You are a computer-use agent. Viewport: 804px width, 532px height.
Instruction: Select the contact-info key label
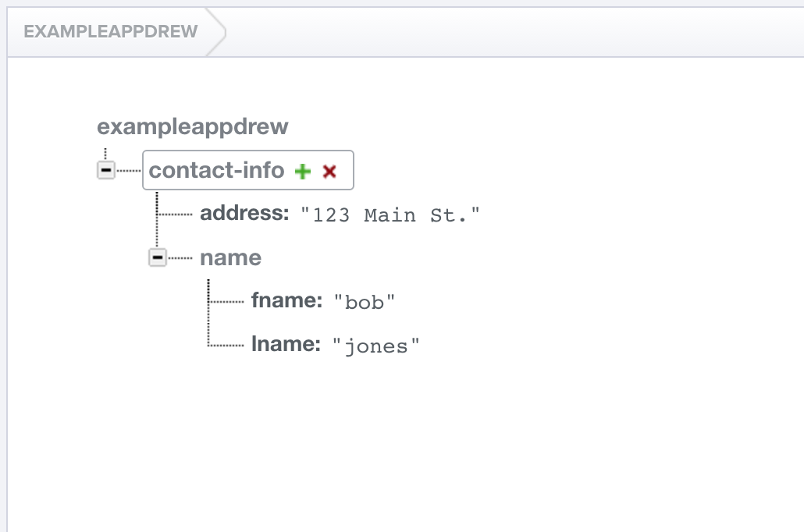tap(216, 170)
